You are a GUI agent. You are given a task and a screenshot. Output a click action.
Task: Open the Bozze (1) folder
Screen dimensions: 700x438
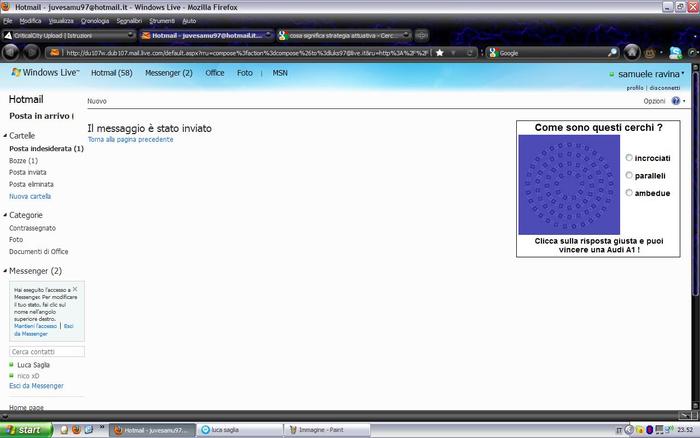coord(24,160)
